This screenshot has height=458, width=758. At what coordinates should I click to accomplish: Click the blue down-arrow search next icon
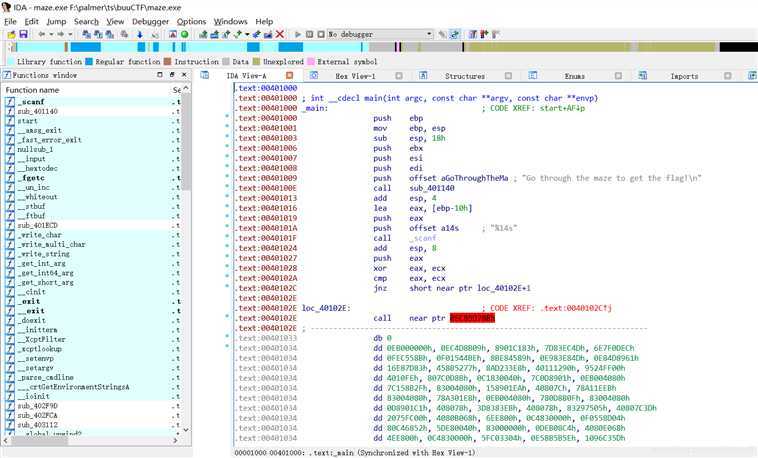coord(140,34)
